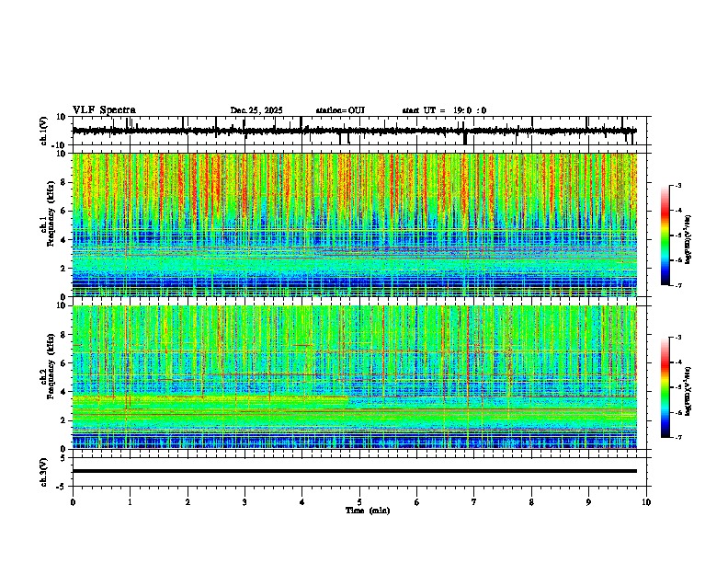This screenshot has width=728, height=563.
Task: Click the ch.1 spectrogram color scale bar
Action: 665,236
